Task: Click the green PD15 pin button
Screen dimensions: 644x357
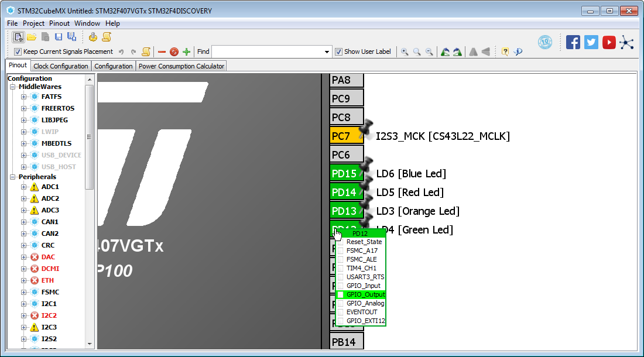Action: coord(347,174)
